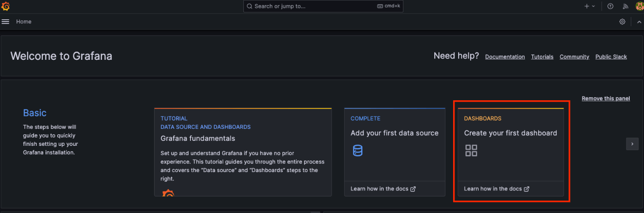Click the orange Grafana tutorial icon
The height and width of the screenshot is (213, 644).
(168, 193)
